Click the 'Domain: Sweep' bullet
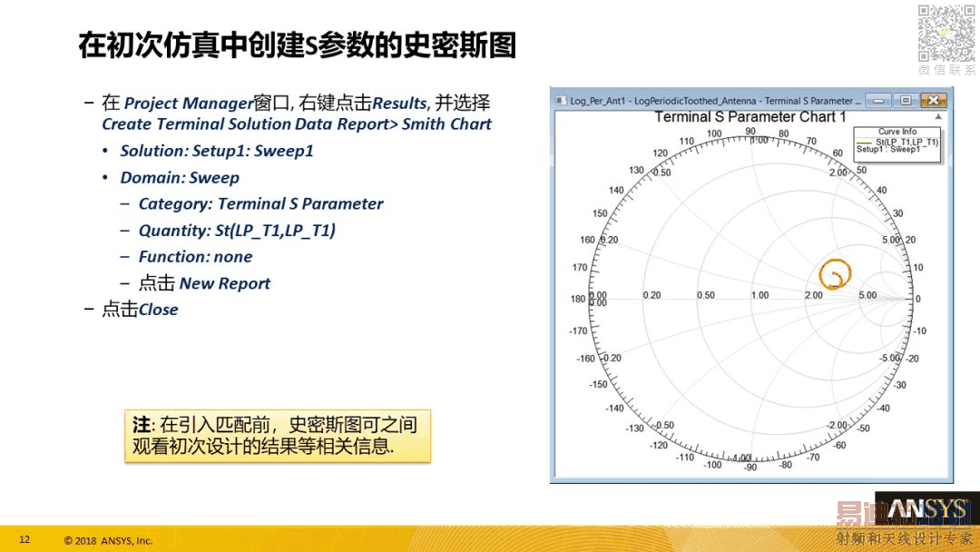 [x=180, y=178]
